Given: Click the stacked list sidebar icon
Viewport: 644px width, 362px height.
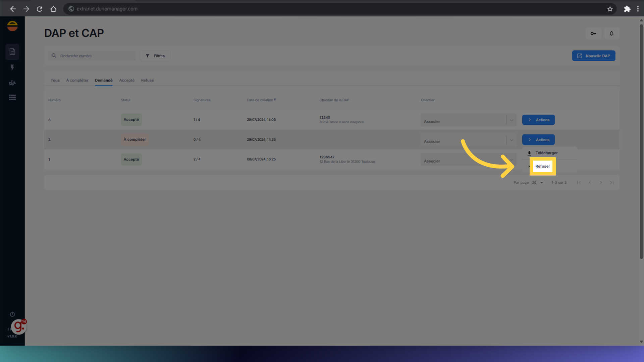Looking at the screenshot, I should coord(12,98).
